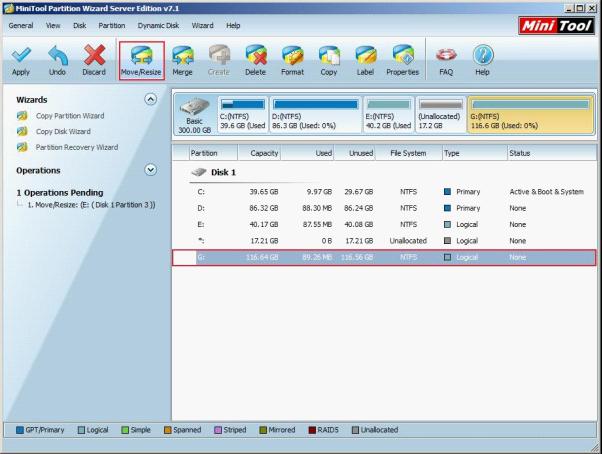Launch Copy Partition Wizard link

coord(70,116)
